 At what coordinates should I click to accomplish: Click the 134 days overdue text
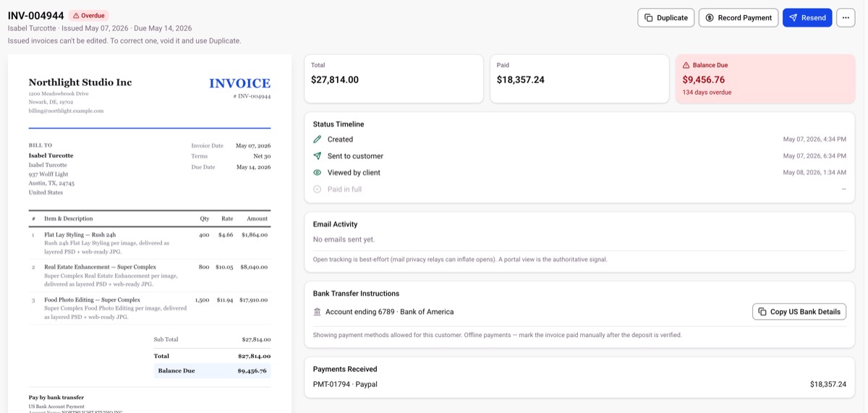click(707, 93)
